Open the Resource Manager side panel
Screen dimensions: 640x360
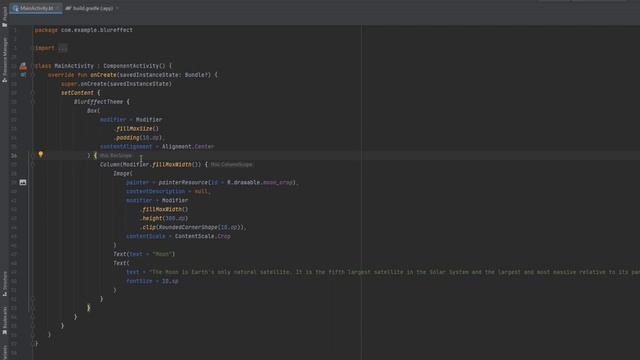point(4,60)
